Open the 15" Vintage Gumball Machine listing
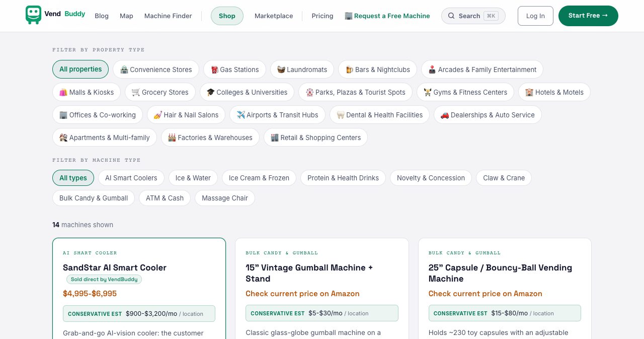This screenshot has width=644, height=339. [x=309, y=273]
